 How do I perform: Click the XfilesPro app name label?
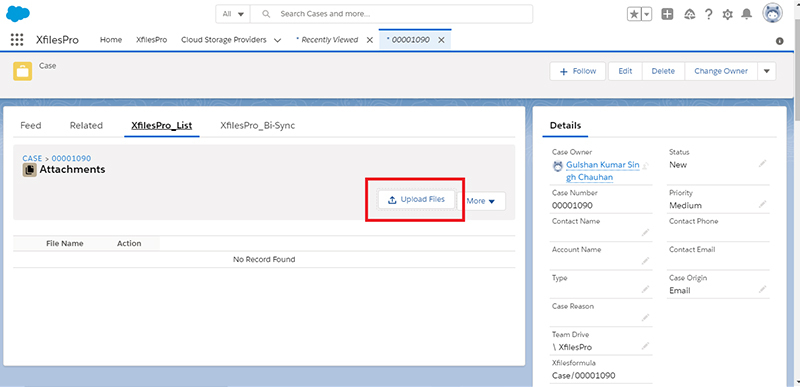(58, 40)
